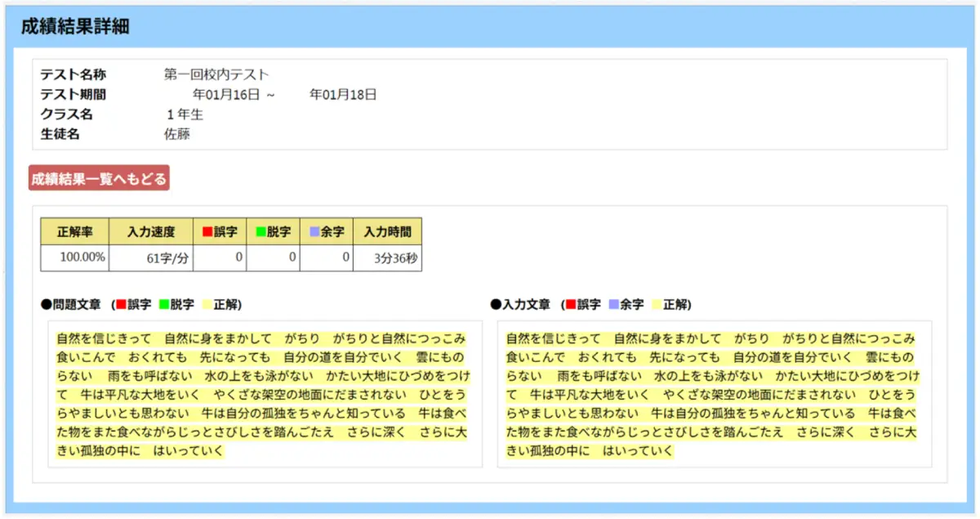Viewport: 980px width, 519px height.
Task: Click the 成績結果一覧へもどる button
Action: click(x=99, y=178)
